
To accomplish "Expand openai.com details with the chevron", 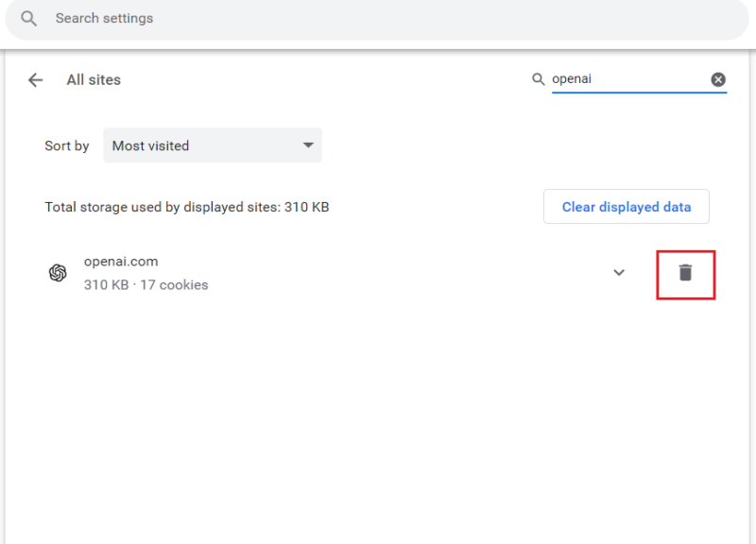I will pos(619,272).
